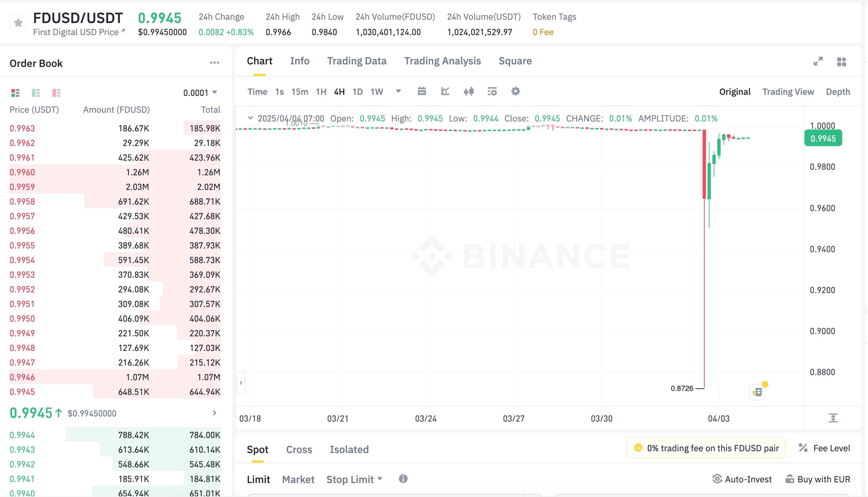The height and width of the screenshot is (497, 868).
Task: Open Stop Limit order dropdown
Action: [x=354, y=479]
